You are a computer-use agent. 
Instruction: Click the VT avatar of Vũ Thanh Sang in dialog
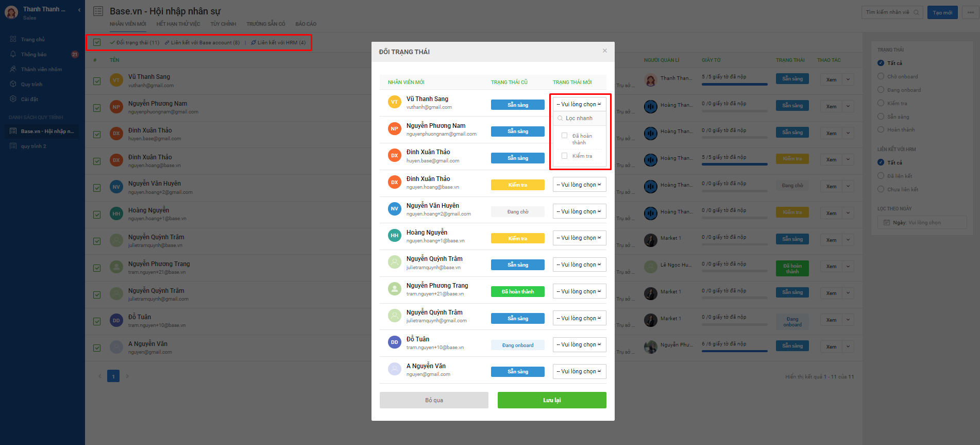coord(394,102)
